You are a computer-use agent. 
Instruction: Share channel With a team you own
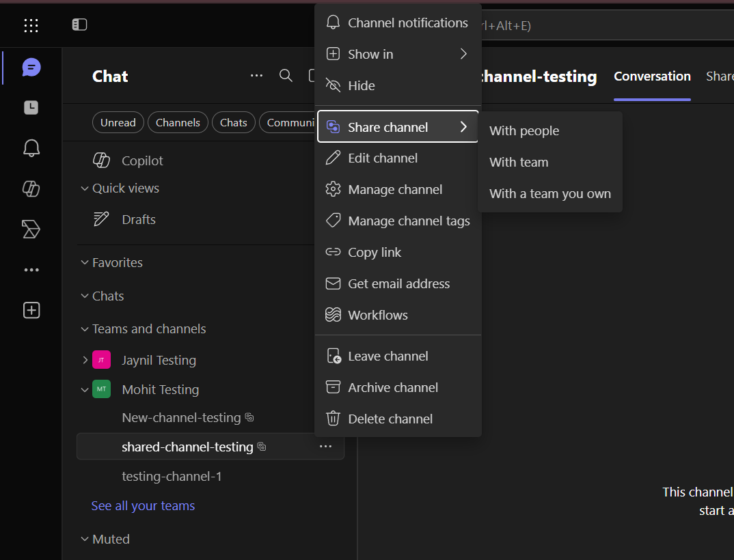click(x=551, y=193)
